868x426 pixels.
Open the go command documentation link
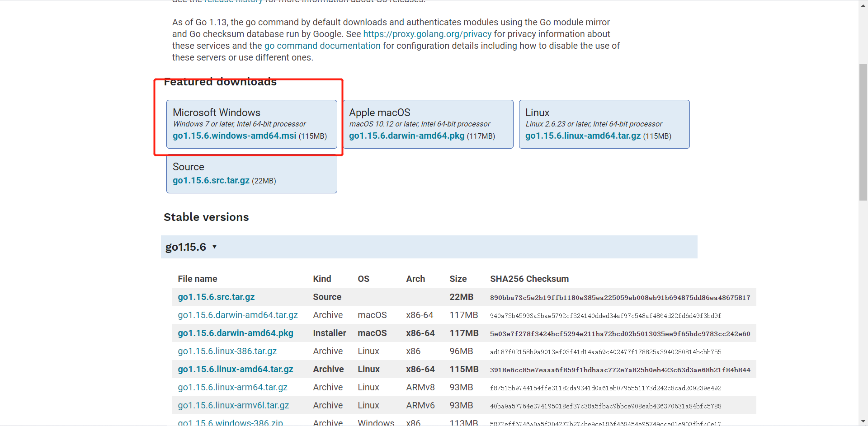[x=322, y=46]
